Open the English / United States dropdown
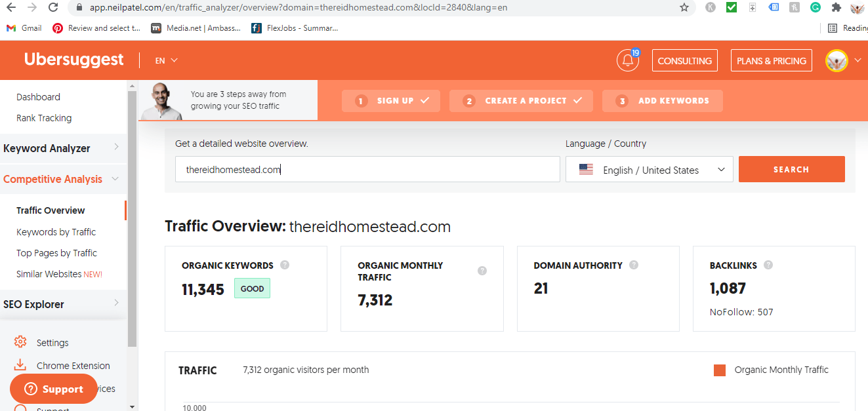Screen dimensions: 868x411 point(650,169)
